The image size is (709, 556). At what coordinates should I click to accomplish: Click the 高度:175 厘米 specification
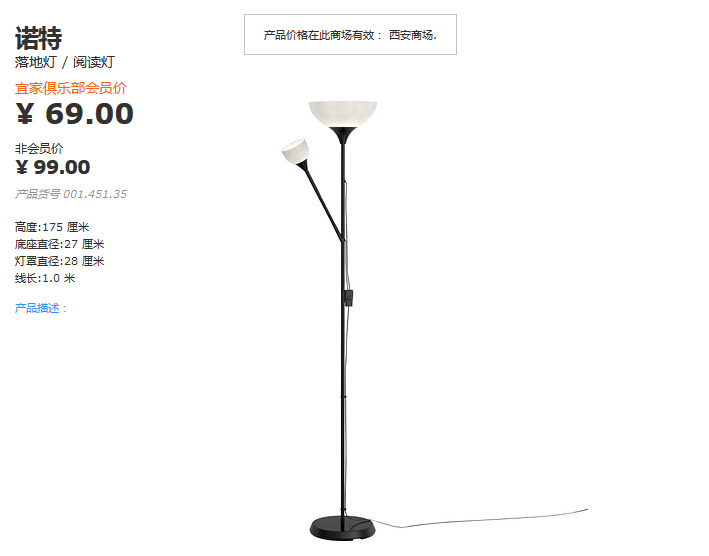pos(52,227)
